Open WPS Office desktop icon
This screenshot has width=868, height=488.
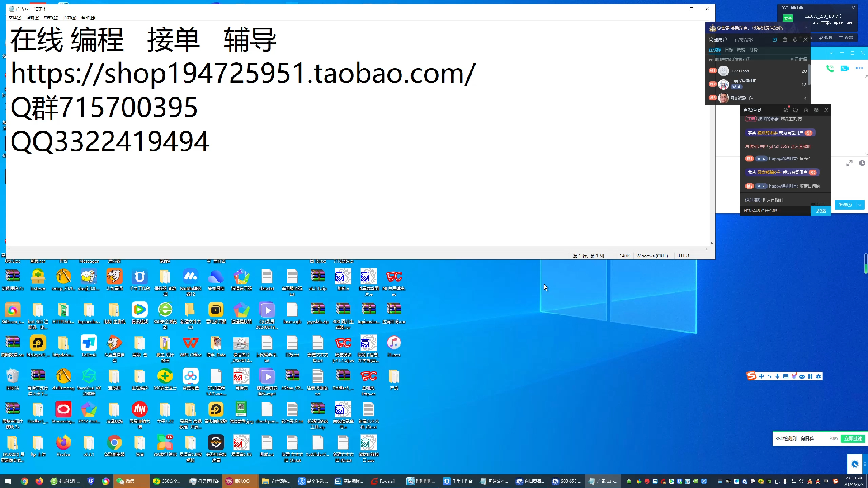tap(190, 346)
